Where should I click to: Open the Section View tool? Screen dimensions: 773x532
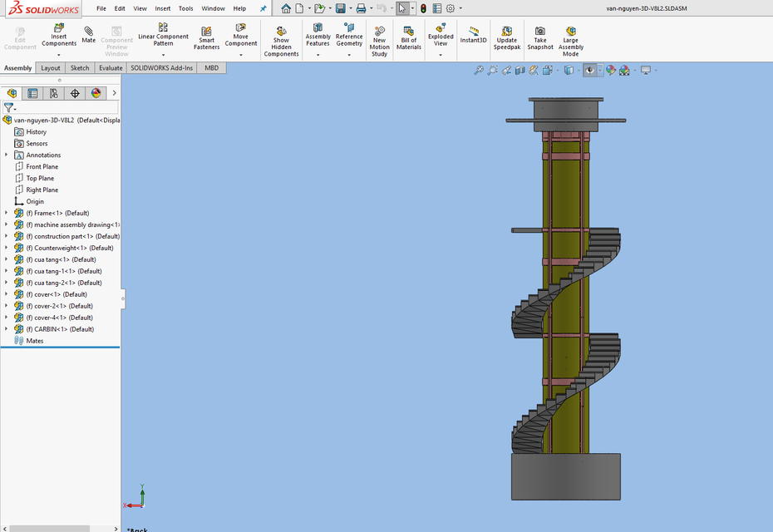coord(519,70)
